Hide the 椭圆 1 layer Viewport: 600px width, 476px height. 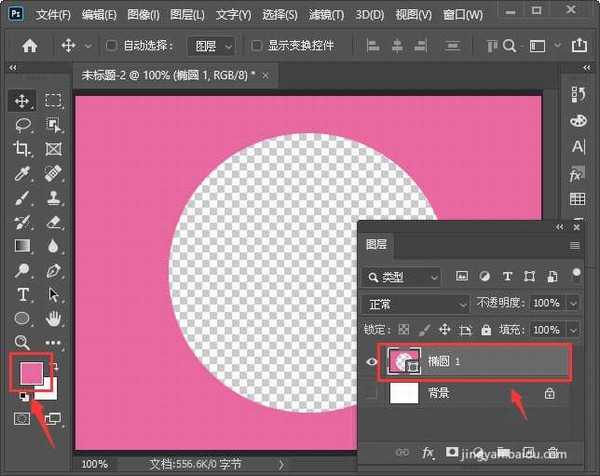click(x=371, y=362)
